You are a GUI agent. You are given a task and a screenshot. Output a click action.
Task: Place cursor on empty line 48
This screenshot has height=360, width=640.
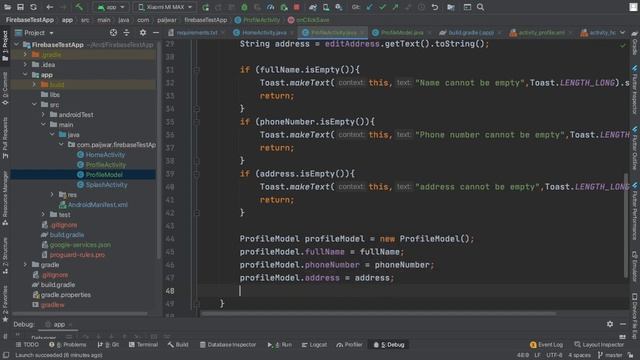[412, 291]
